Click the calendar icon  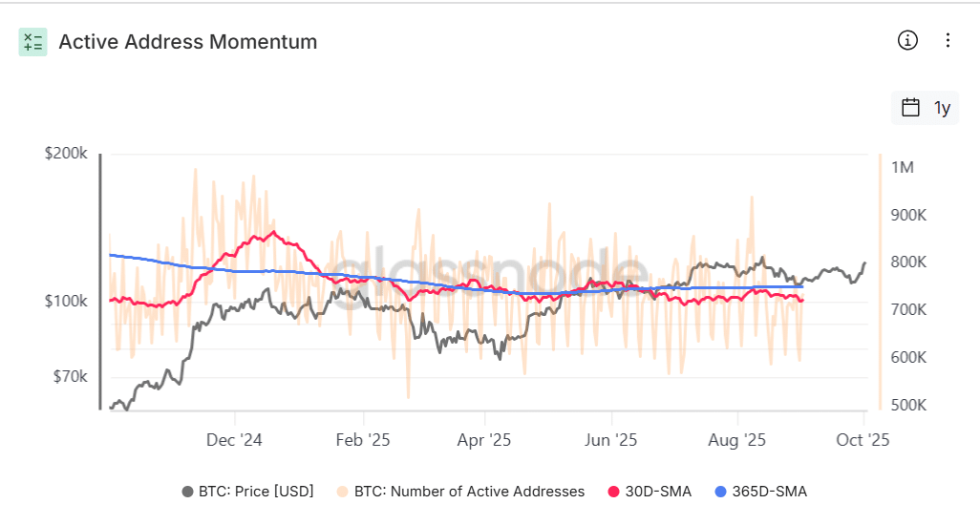pyautogui.click(x=911, y=108)
